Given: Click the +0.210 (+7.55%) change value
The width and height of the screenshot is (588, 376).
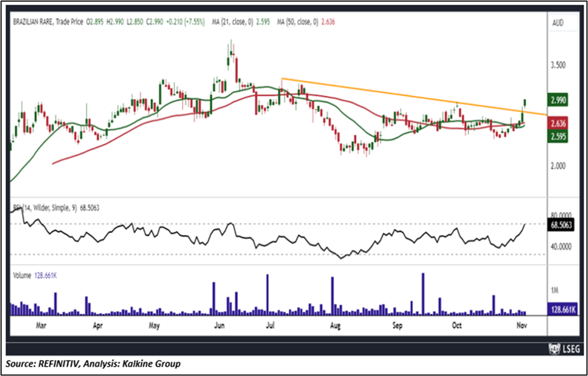Looking at the screenshot, I should click(x=187, y=22).
